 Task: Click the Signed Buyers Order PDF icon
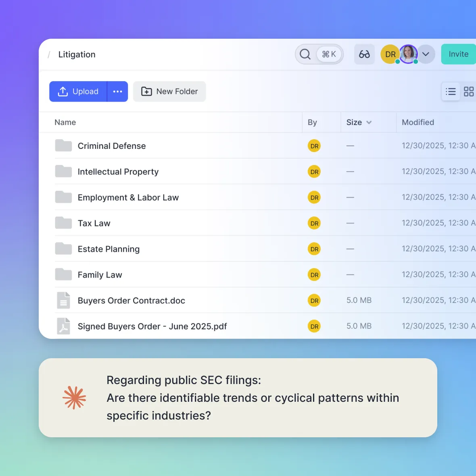pyautogui.click(x=63, y=326)
